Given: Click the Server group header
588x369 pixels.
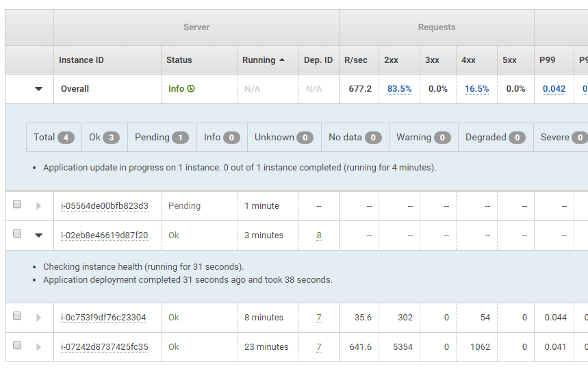Looking at the screenshot, I should [x=196, y=27].
